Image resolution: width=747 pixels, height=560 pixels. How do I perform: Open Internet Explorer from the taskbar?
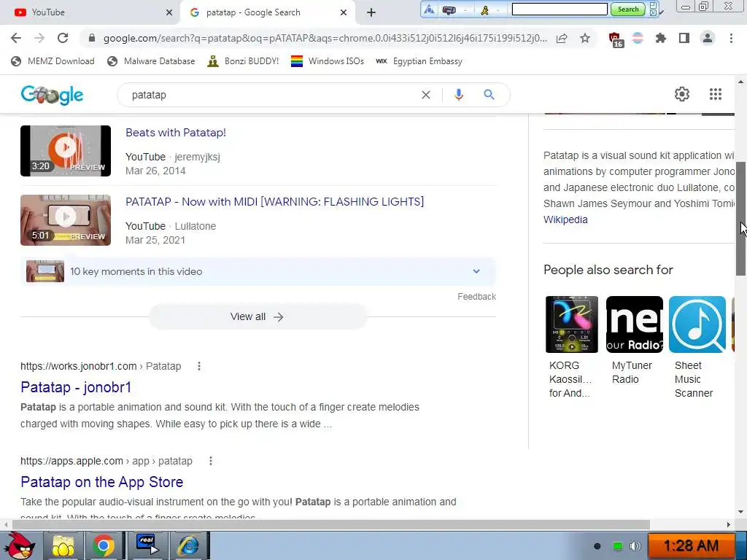click(188, 545)
